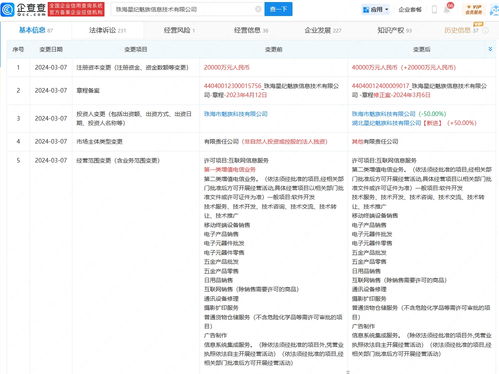
Task: Click 其他有限责任公司 in row 4
Action: 375,142
